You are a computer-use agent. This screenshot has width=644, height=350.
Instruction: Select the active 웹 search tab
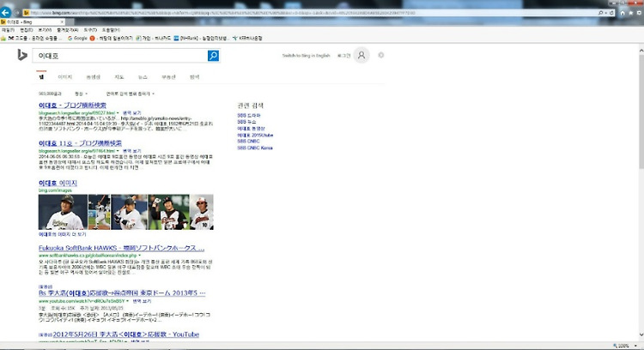(x=41, y=77)
